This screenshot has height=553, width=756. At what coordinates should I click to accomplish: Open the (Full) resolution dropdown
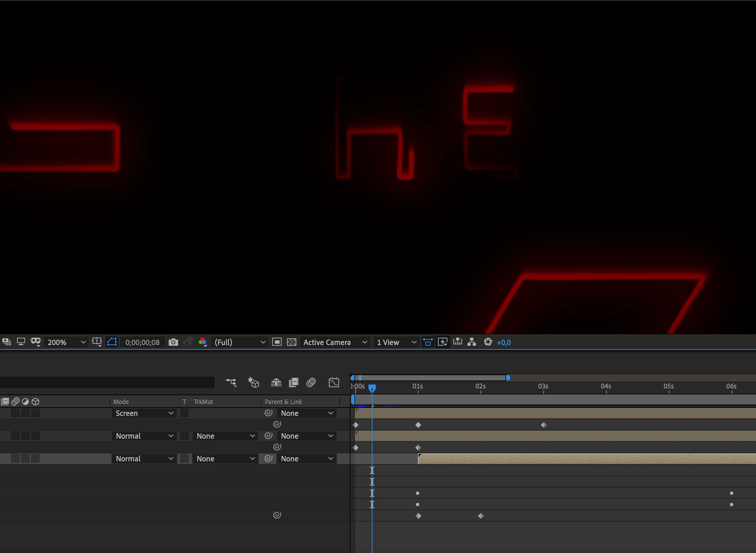tap(240, 342)
